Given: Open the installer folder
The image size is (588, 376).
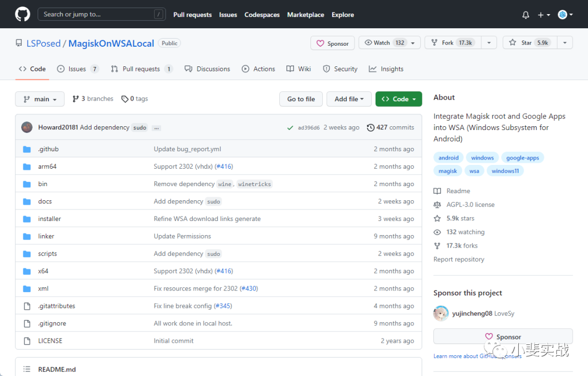Looking at the screenshot, I should point(50,219).
